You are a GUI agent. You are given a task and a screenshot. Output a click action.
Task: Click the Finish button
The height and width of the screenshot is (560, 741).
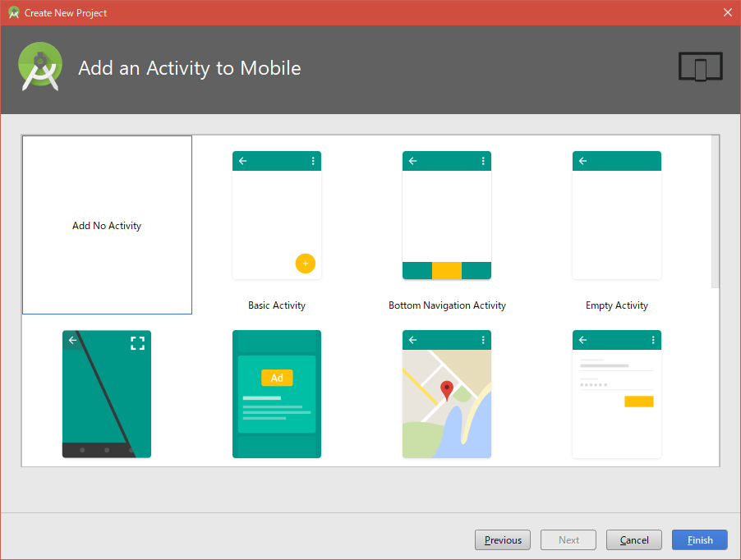click(699, 539)
